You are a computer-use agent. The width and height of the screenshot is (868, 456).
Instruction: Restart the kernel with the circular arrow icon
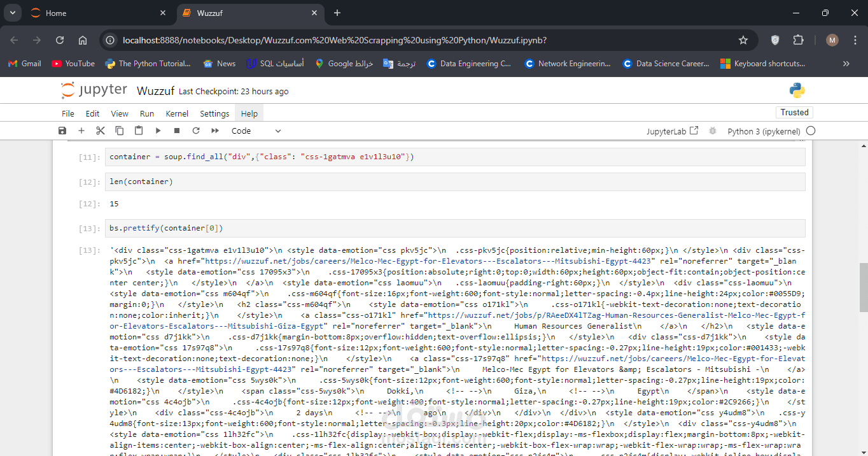tap(196, 131)
